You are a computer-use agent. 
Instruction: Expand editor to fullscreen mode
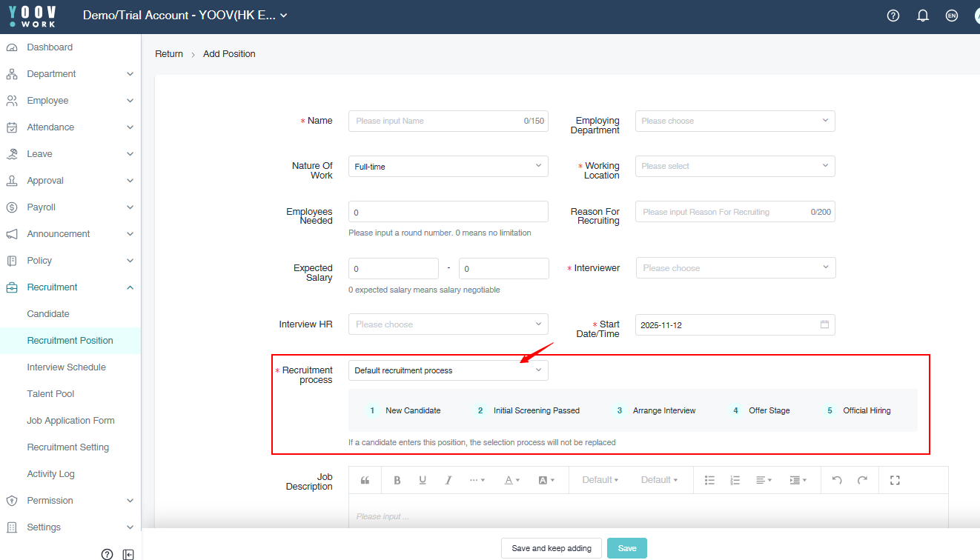(895, 480)
